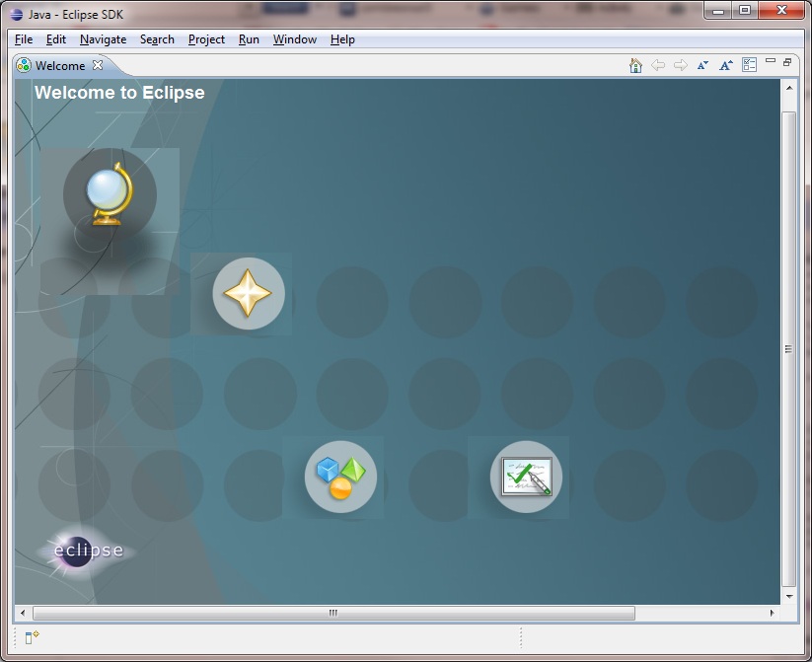Open the Run menu
812x662 pixels.
click(x=249, y=39)
